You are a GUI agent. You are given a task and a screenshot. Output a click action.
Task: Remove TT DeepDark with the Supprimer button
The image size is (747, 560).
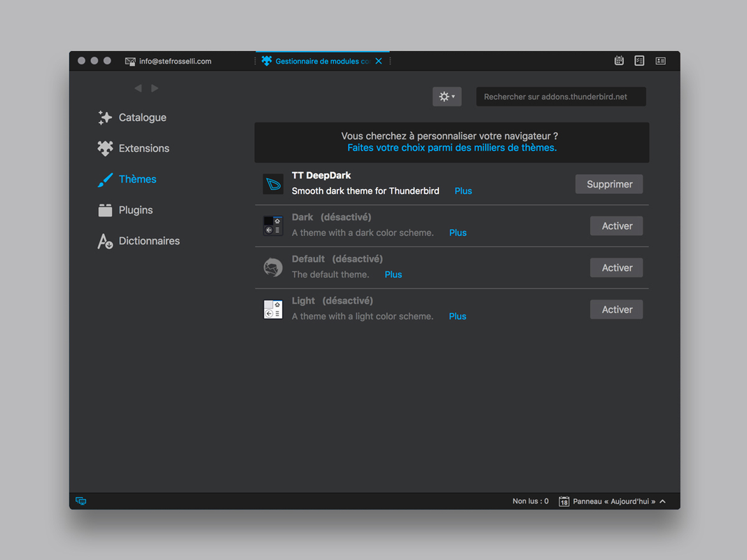609,184
